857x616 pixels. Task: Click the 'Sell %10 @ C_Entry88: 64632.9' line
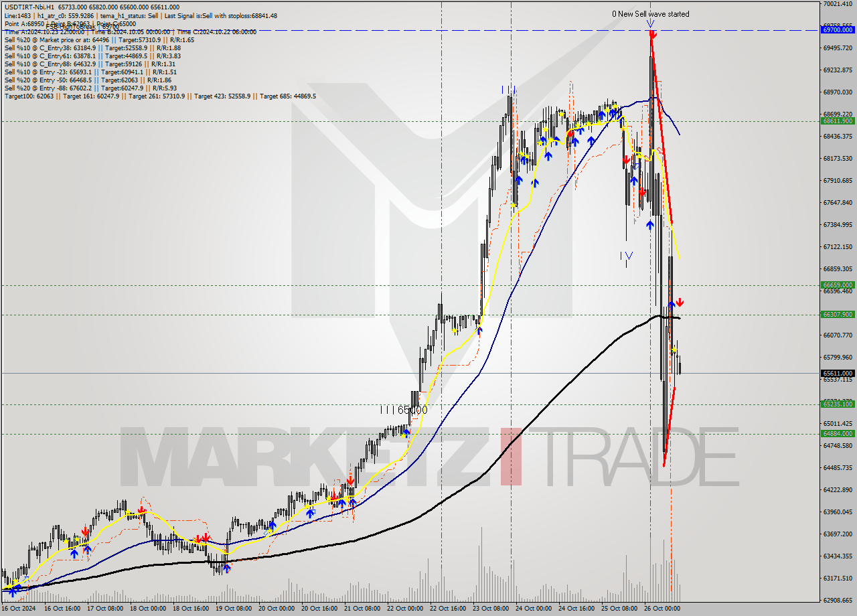90,64
